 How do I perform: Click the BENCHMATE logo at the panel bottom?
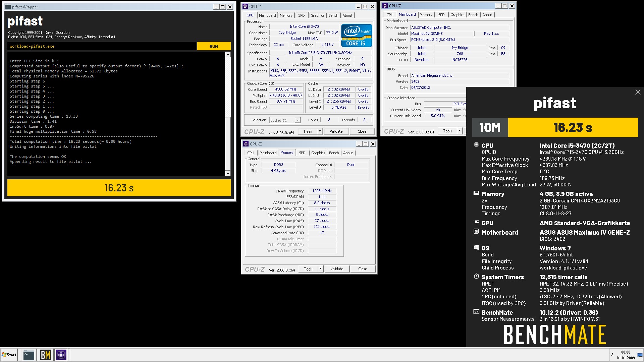point(555,335)
